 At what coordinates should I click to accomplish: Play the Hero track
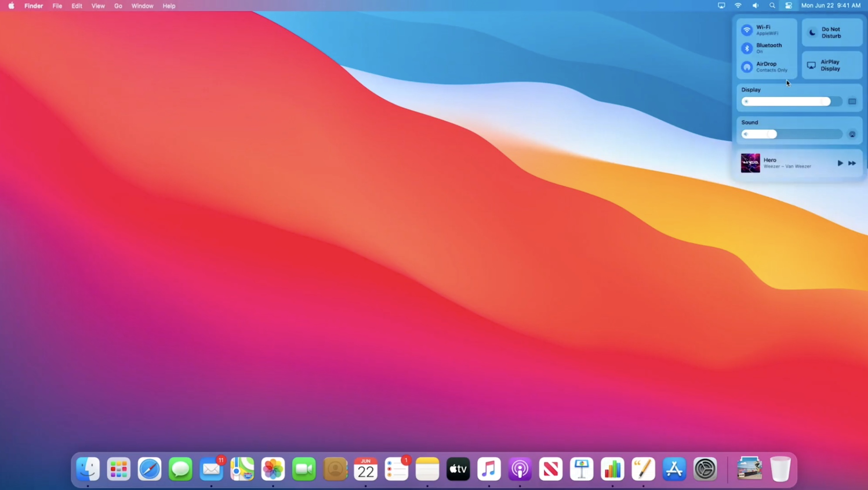[840, 163]
